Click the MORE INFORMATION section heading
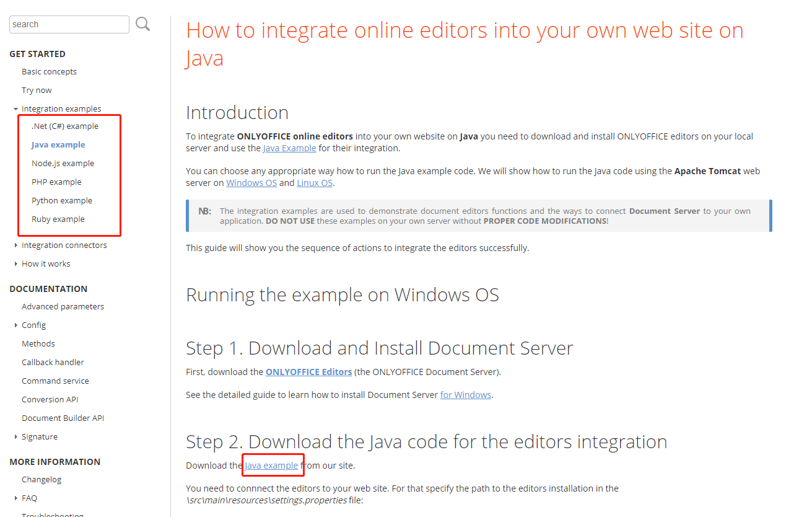 (55, 462)
